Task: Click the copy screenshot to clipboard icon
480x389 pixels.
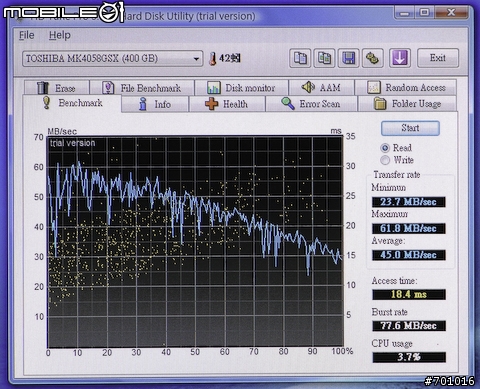Action: tap(324, 58)
